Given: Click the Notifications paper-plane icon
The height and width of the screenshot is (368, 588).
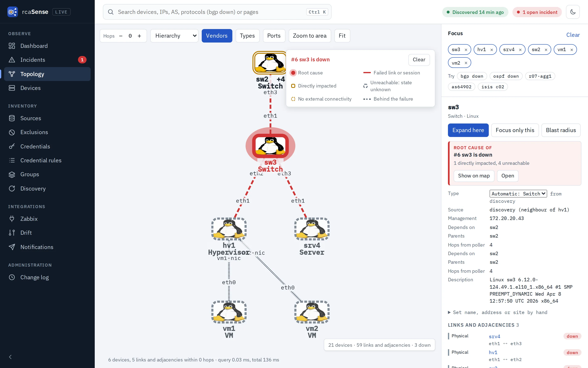Looking at the screenshot, I should click(x=12, y=247).
